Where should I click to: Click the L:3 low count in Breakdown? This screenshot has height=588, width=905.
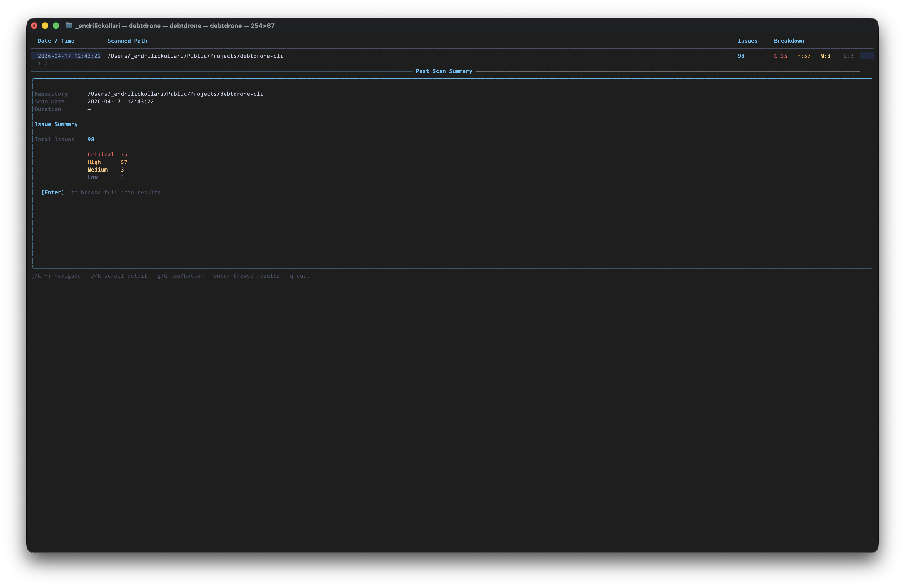click(848, 56)
